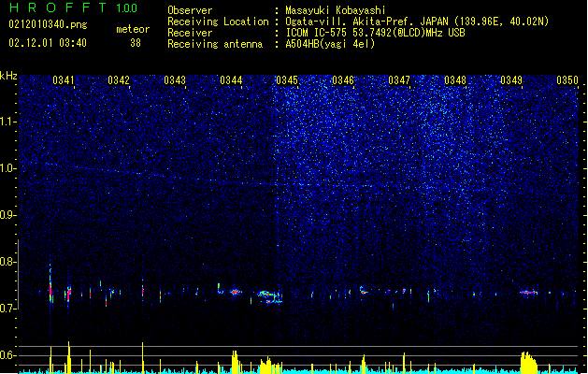Viewport: 588px width, 374px height.
Task: Click the 0345 time marker
Action: (x=287, y=80)
